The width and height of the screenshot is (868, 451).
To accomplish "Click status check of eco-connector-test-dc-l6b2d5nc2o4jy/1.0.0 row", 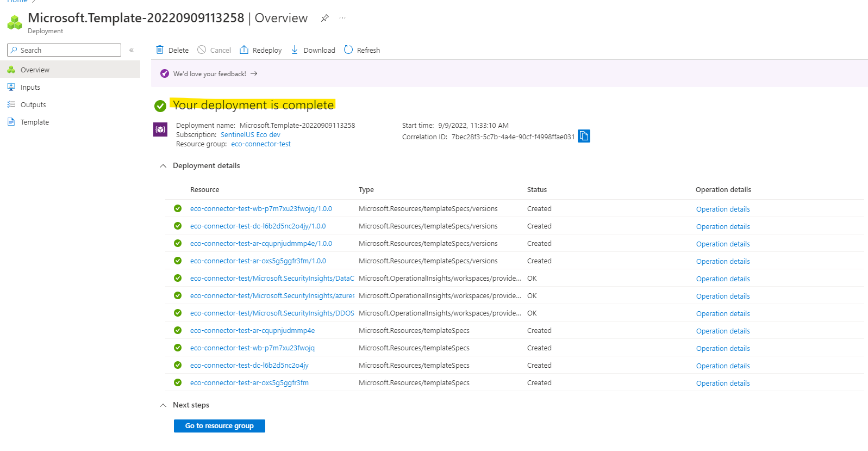I will point(178,226).
